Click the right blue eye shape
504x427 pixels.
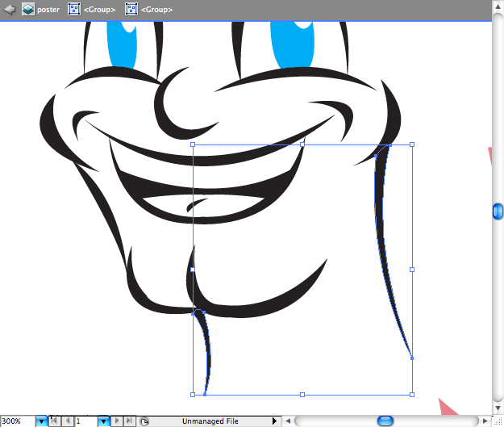[293, 47]
